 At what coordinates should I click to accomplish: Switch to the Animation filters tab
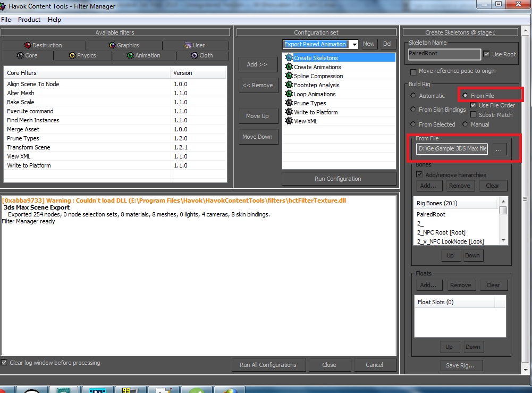pos(144,55)
